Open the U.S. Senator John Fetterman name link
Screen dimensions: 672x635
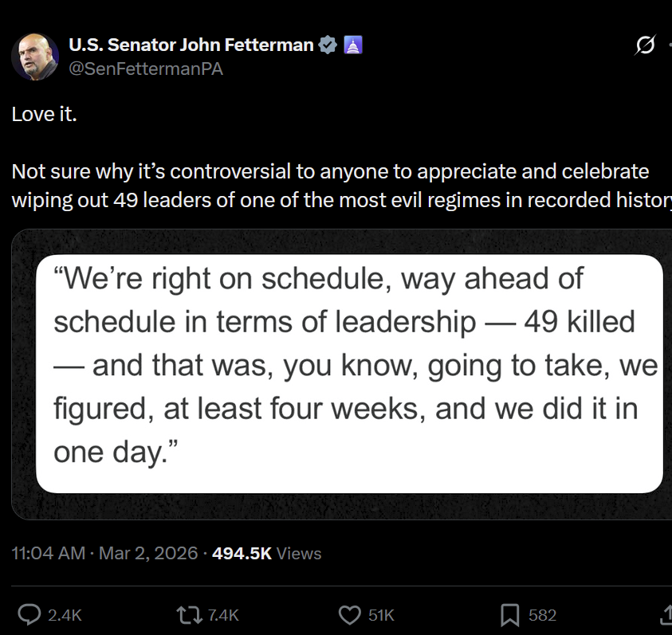click(x=191, y=45)
